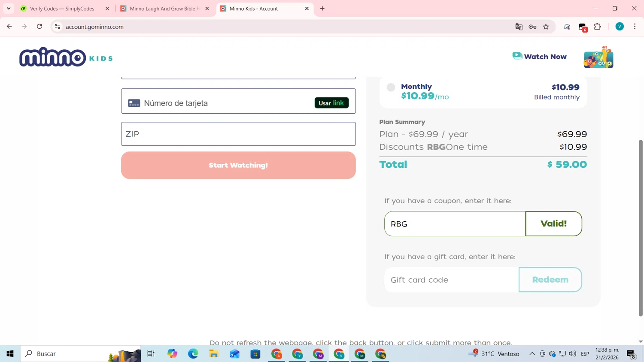This screenshot has height=362, width=644.
Task: Click the Discounts RBG One time text
Action: (x=433, y=147)
